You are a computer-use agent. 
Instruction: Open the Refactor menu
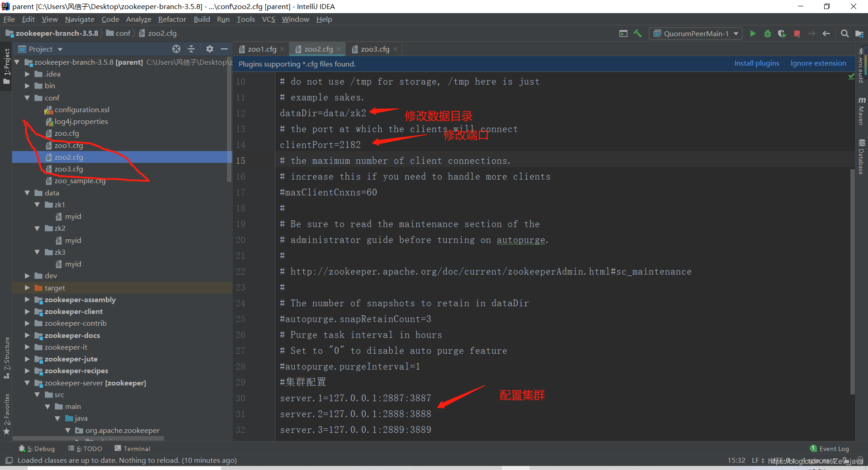click(172, 19)
